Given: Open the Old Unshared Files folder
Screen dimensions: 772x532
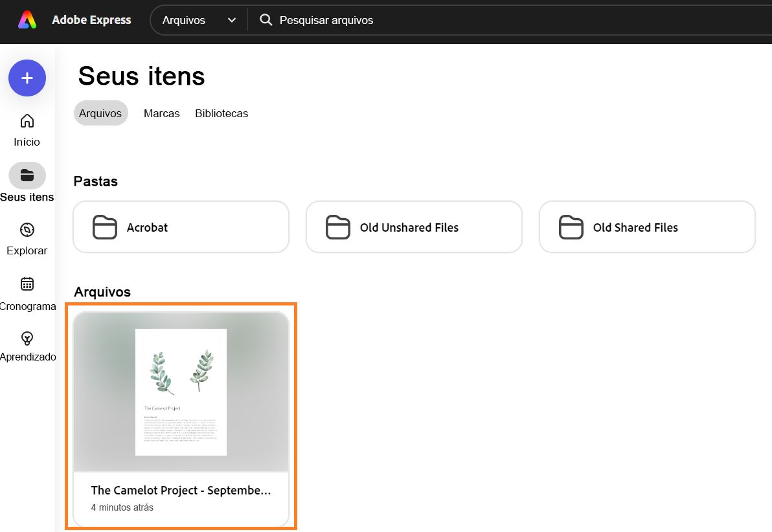Looking at the screenshot, I should coord(414,227).
